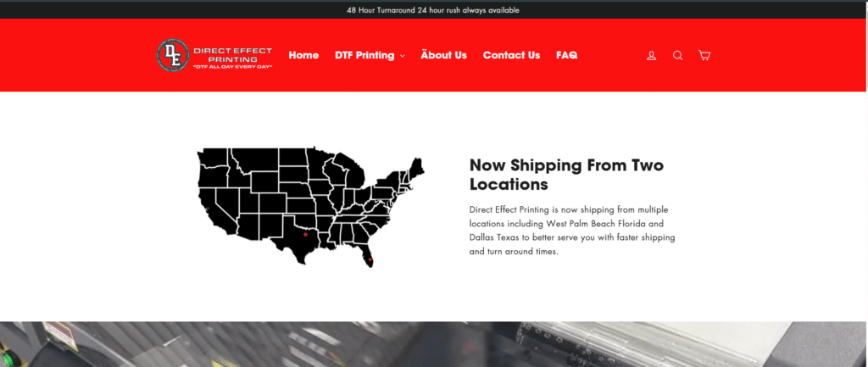This screenshot has width=868, height=367.
Task: Open the shopping cart icon
Action: pos(704,55)
